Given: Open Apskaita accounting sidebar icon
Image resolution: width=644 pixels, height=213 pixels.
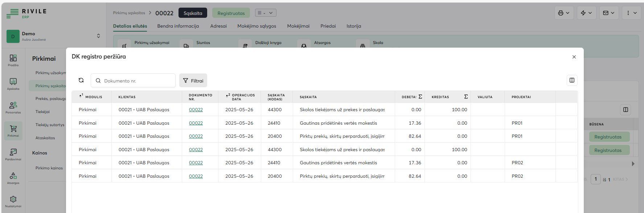Looking at the screenshot, I should coord(13,83).
